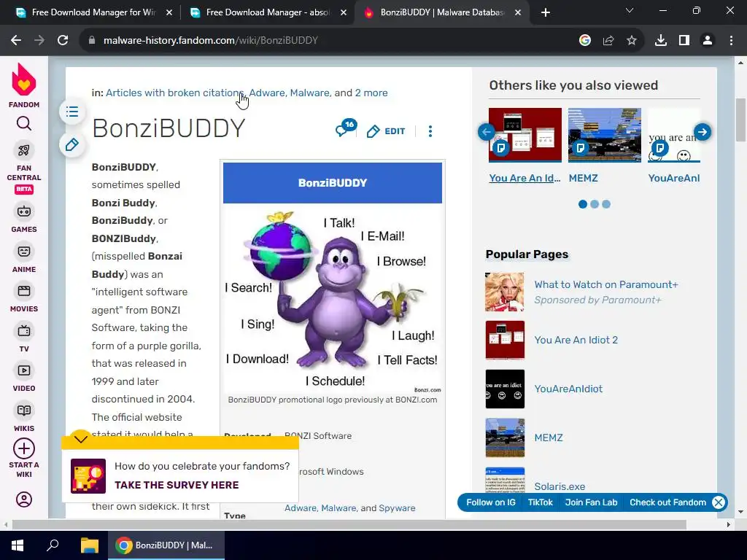The height and width of the screenshot is (560, 747).
Task: Open MEMZ thumbnail in carousel
Action: pos(605,135)
